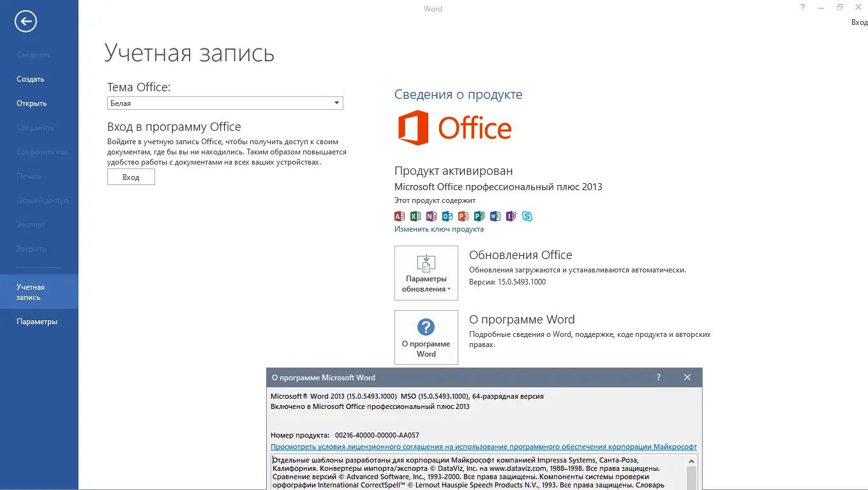Click the Вход link in the top-right corner
868x490 pixels.
pos(859,22)
